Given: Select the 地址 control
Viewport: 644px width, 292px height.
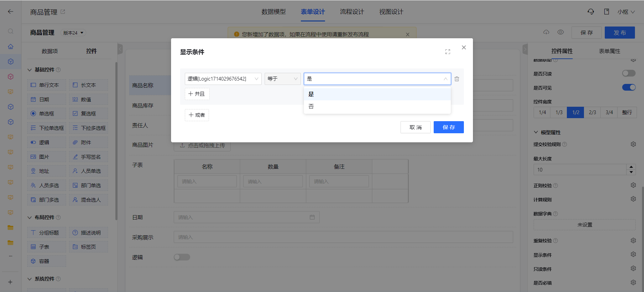Looking at the screenshot, I should (x=47, y=171).
